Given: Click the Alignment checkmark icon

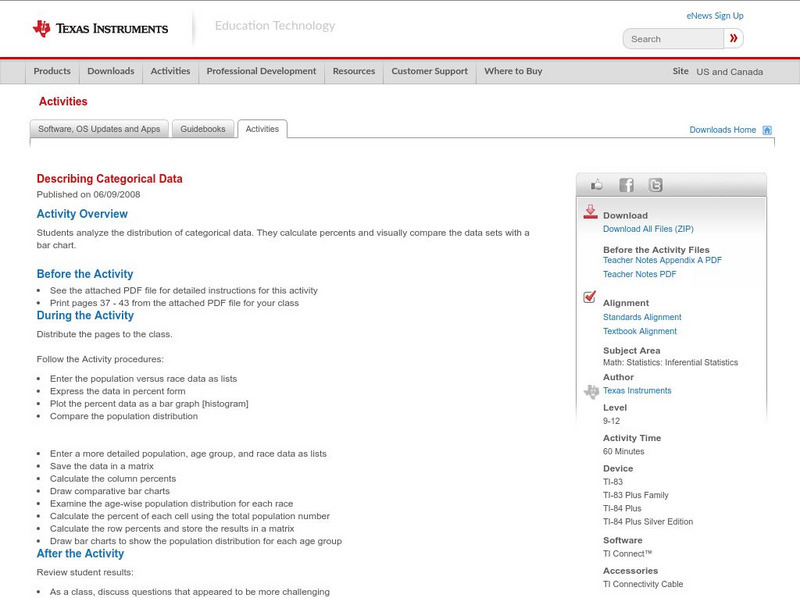Looking at the screenshot, I should click(x=590, y=296).
